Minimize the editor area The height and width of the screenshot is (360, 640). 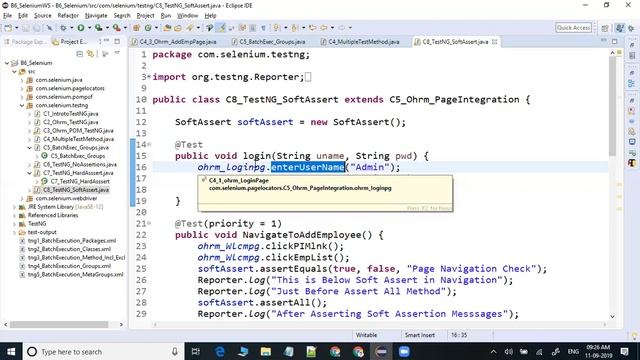tap(604, 41)
